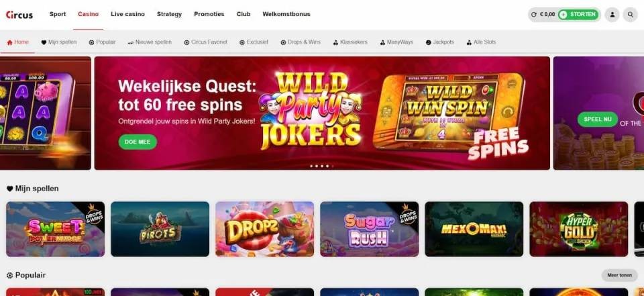Launch the Sugar Rush game thumbnail
644x296 pixels.
coord(369,229)
